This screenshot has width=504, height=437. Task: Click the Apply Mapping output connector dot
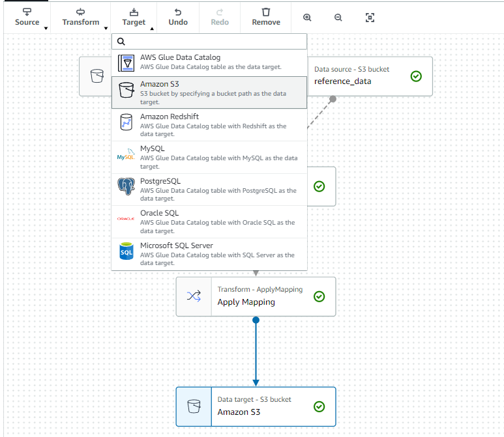pos(256,320)
